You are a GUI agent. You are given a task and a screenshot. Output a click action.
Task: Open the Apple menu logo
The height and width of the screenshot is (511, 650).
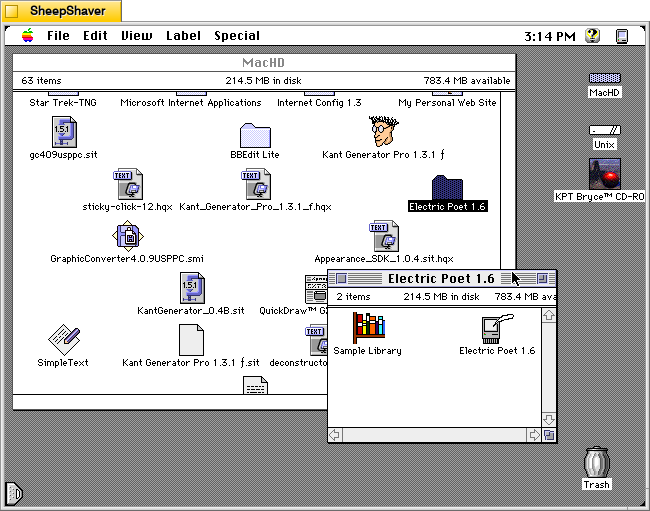28,36
